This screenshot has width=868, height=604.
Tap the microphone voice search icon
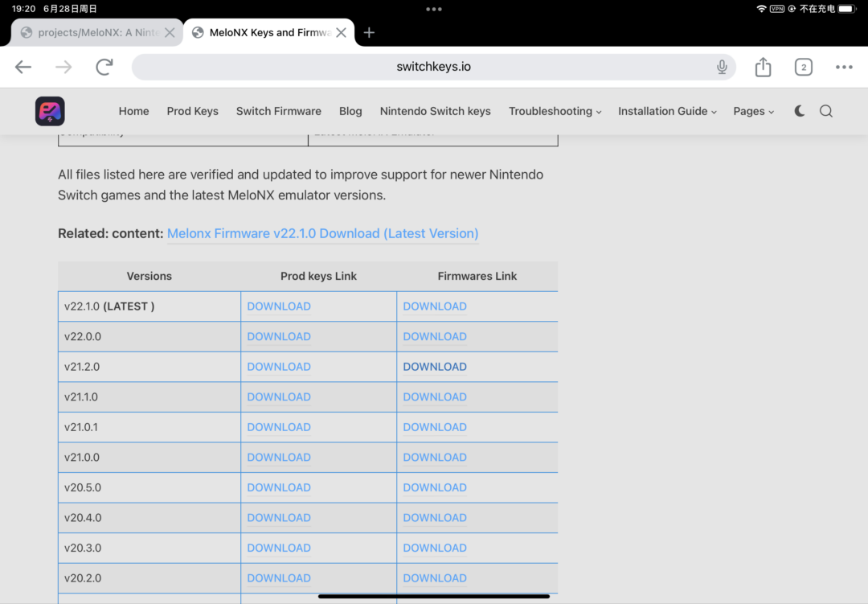pos(721,67)
